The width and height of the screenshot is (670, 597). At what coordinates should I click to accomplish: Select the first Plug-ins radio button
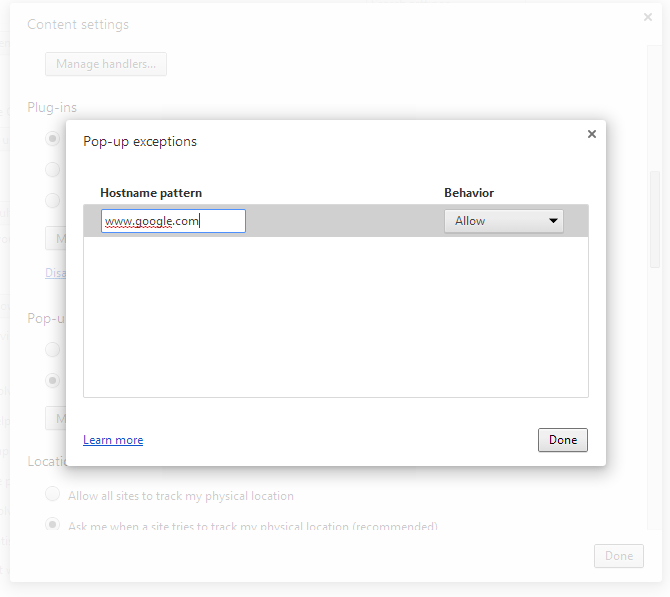click(53, 138)
